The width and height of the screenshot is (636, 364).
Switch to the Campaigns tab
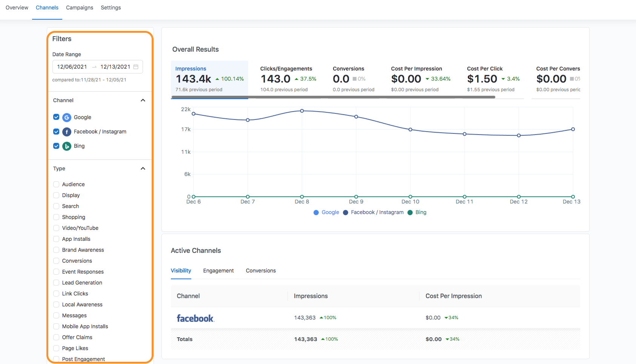(80, 8)
